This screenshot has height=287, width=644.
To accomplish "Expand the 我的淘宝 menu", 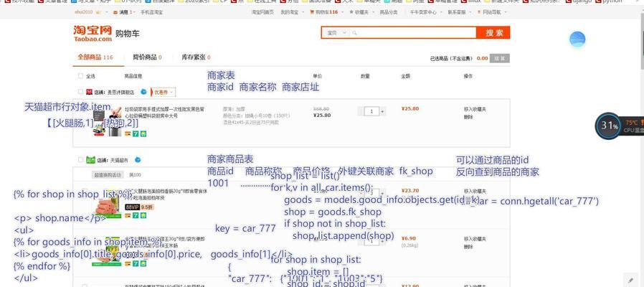I will click(291, 12).
